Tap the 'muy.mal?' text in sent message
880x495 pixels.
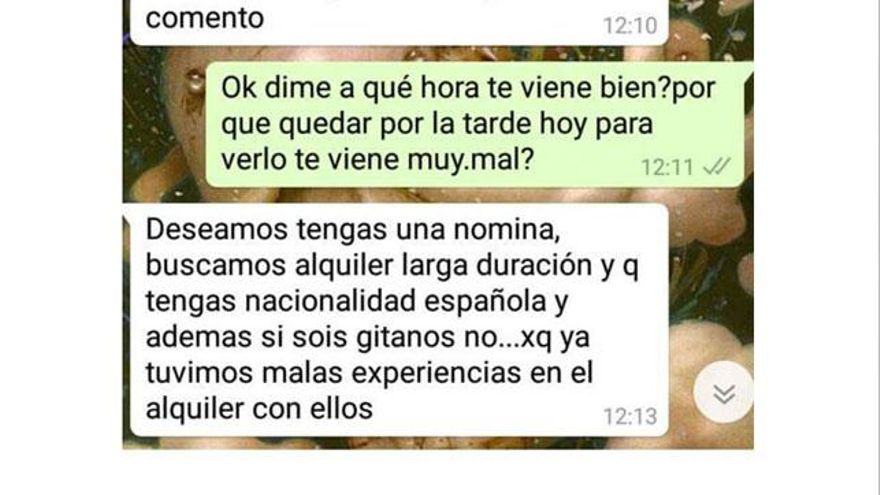470,161
